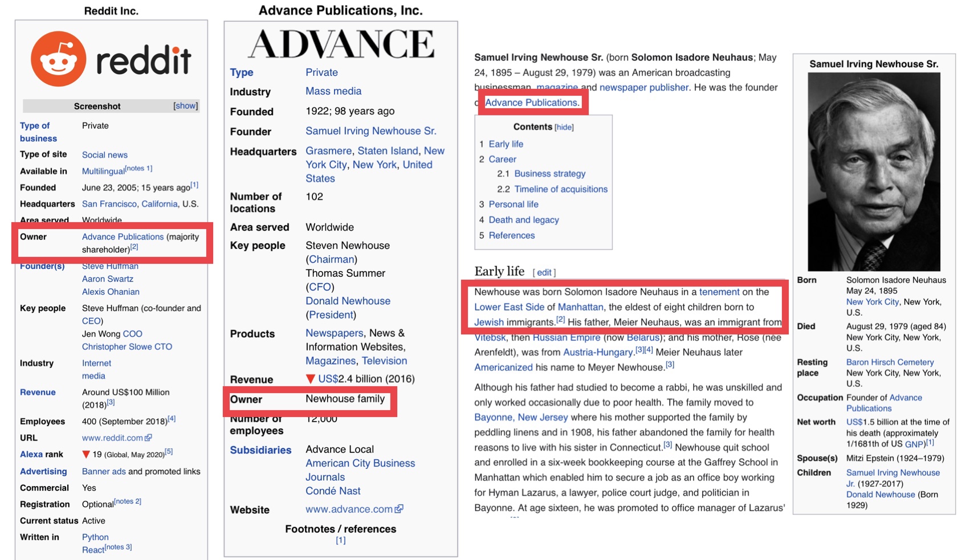The height and width of the screenshot is (560, 970).
Task: Click the edit link beside Early life heading
Action: [544, 272]
